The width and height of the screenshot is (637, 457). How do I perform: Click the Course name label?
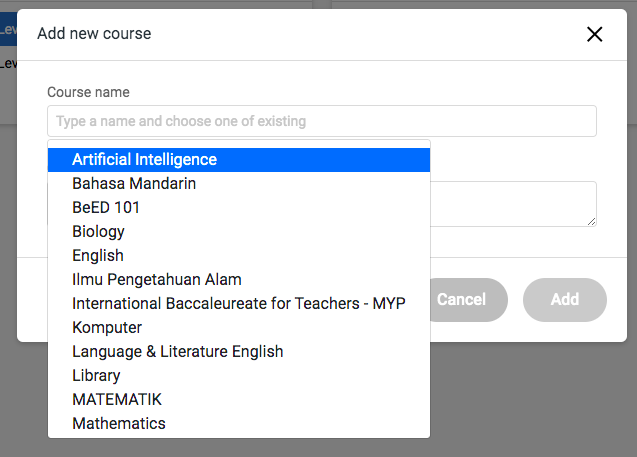[x=89, y=92]
